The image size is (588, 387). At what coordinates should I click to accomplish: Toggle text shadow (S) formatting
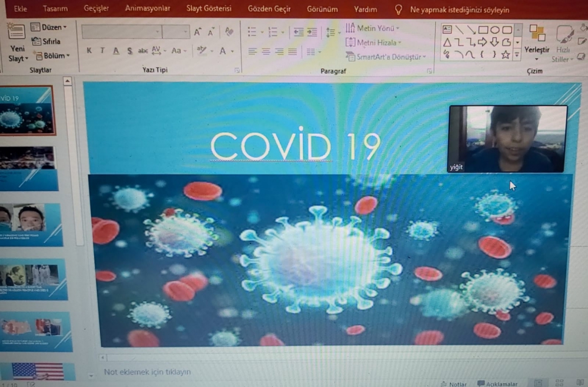point(130,51)
